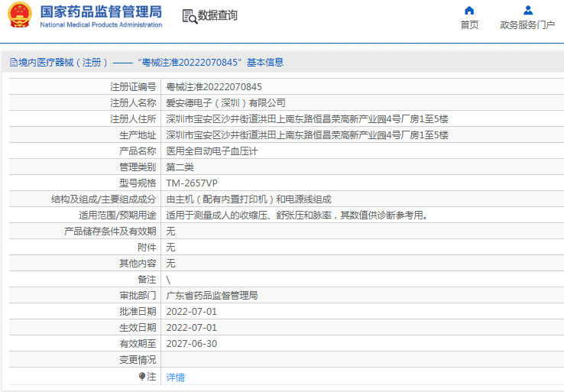
Task: Click the 产品储存条件及有效期 value 无
Action: pos(170,232)
